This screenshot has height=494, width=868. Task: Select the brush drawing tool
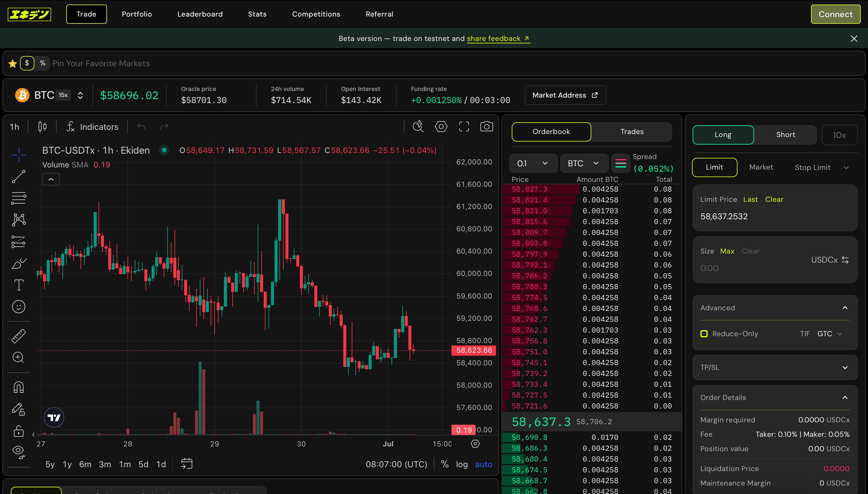(19, 263)
